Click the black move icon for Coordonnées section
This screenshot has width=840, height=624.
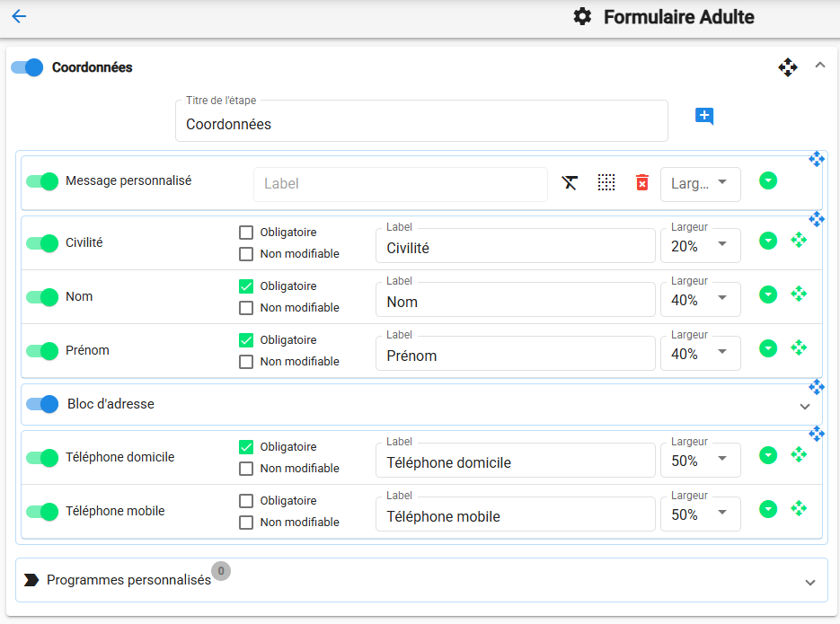point(787,67)
